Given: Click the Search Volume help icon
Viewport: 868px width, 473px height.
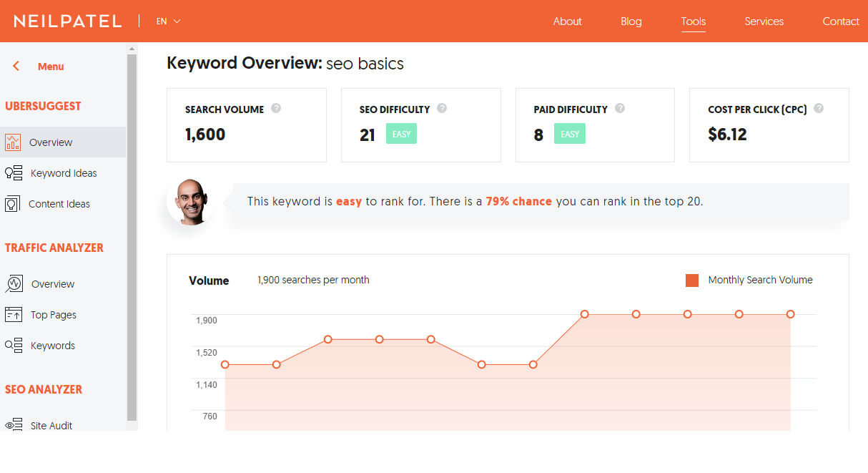Looking at the screenshot, I should point(276,109).
